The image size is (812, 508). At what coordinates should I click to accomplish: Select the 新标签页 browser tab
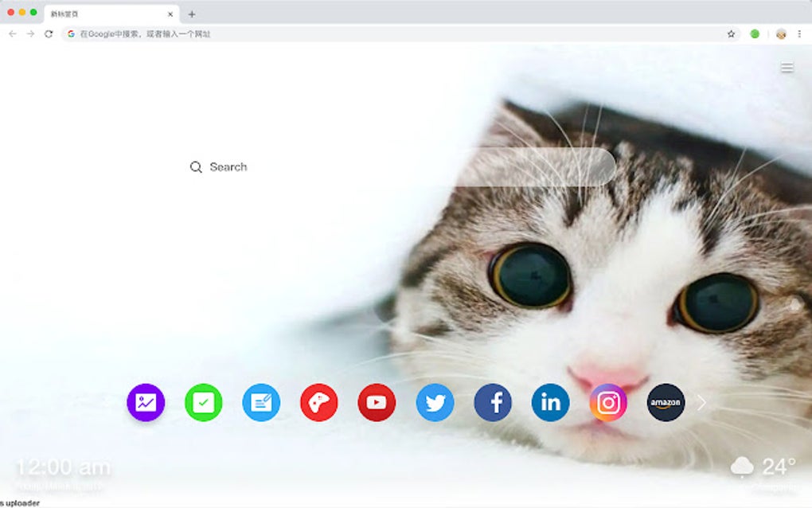(x=96, y=13)
